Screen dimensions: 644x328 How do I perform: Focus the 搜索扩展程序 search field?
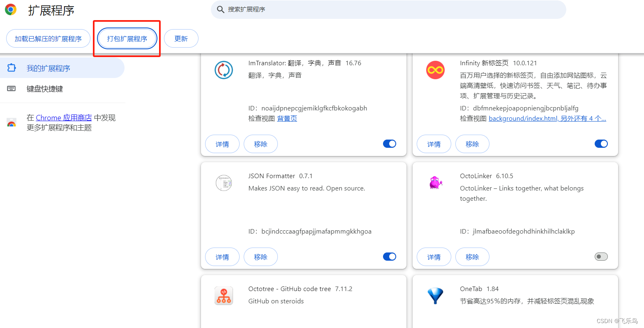coord(388,9)
